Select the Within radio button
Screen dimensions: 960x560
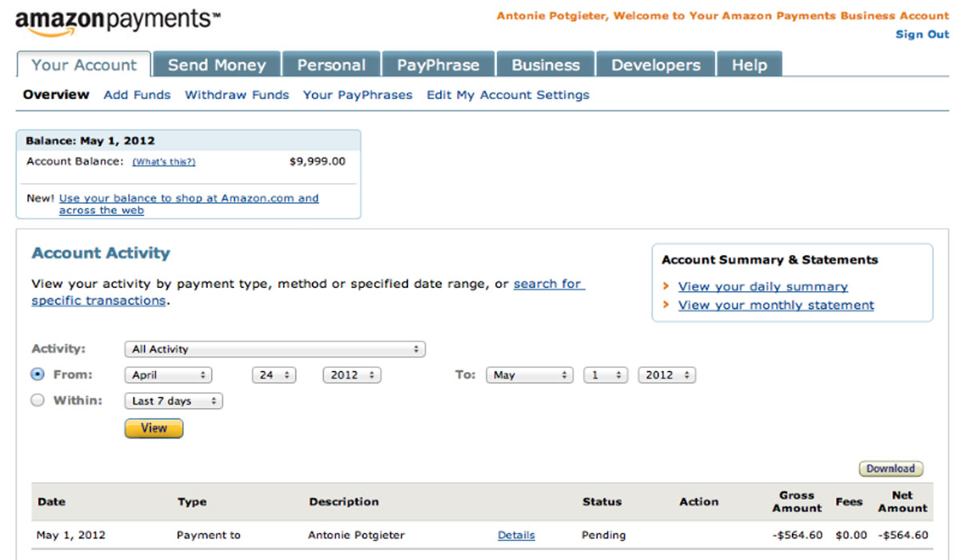click(38, 401)
